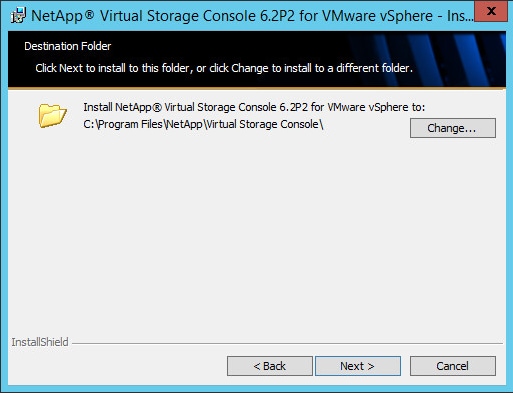This screenshot has width=513, height=393.
Task: Click the installer icon in the title bar
Action: click(18, 15)
